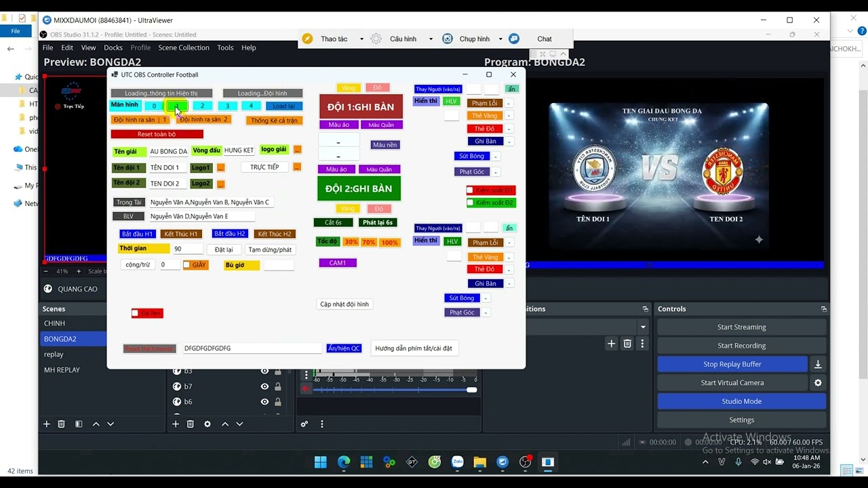Click ĐỘI 2:GHI BÀN goal button

[359, 188]
